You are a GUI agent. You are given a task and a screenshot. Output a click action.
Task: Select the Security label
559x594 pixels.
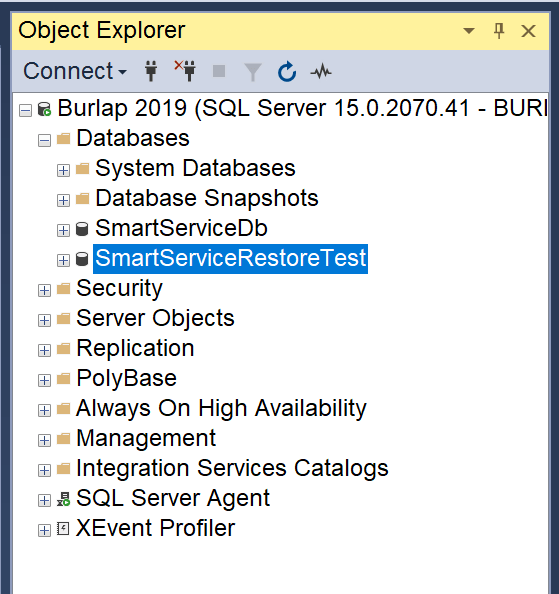tap(119, 288)
